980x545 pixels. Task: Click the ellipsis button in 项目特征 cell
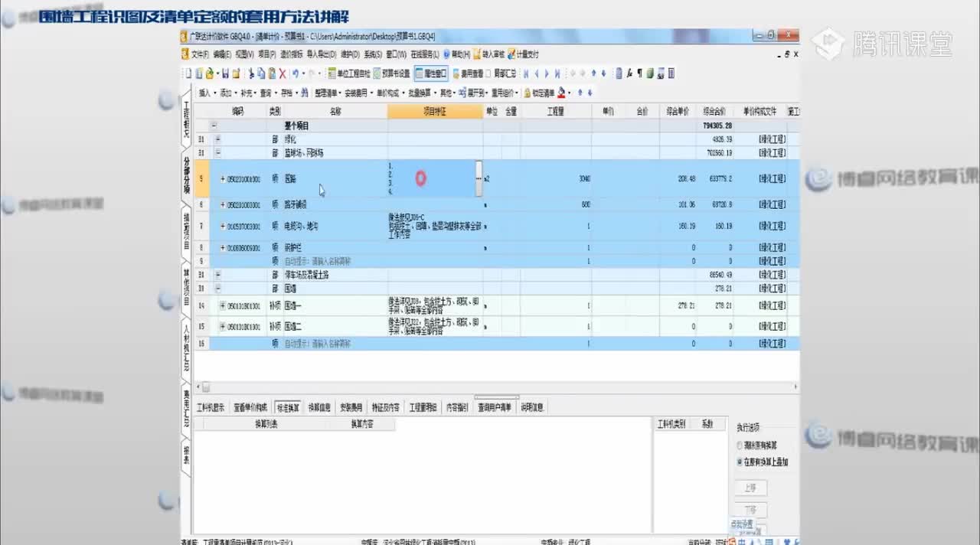pos(479,178)
